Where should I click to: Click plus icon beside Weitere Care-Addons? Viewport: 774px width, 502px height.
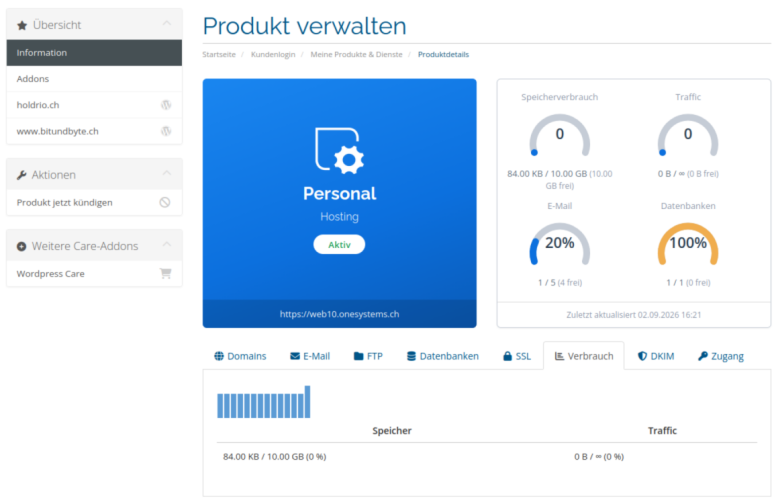(x=21, y=246)
